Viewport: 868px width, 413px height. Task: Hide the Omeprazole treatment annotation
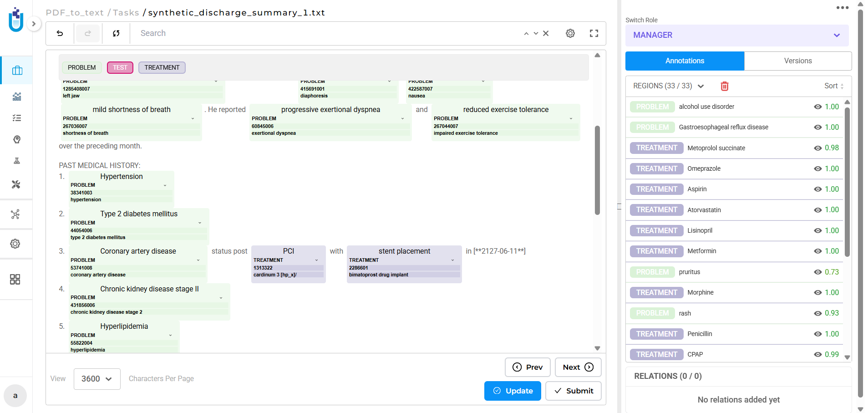[x=817, y=169]
